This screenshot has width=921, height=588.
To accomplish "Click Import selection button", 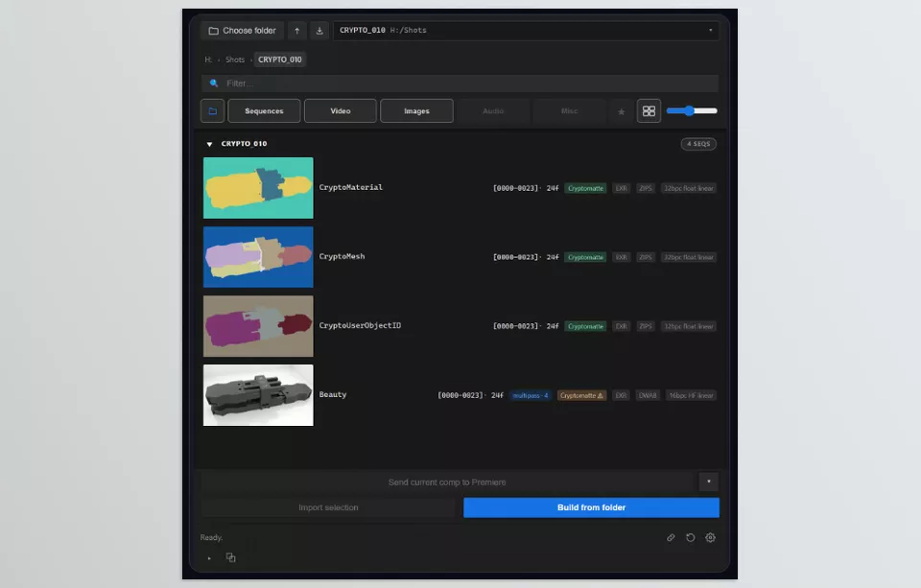I will coord(328,507).
